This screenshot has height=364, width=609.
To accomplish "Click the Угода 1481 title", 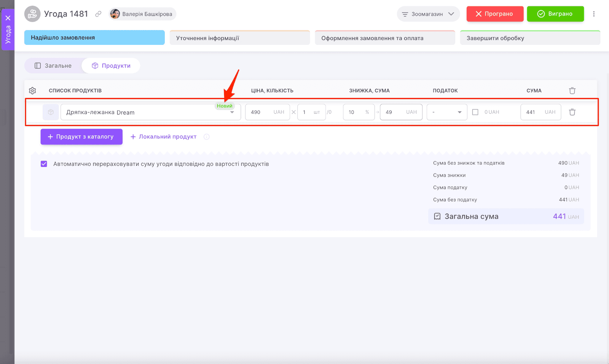I will click(x=66, y=14).
